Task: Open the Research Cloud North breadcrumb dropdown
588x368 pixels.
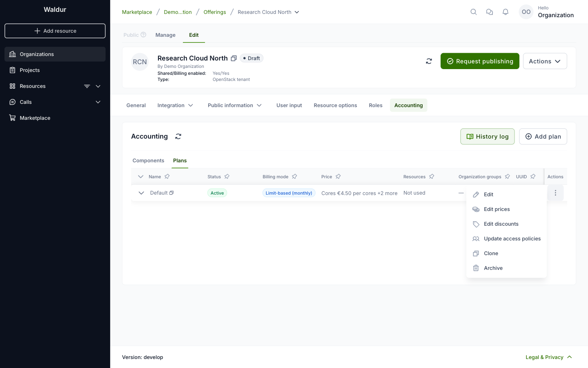Action: 297,12
